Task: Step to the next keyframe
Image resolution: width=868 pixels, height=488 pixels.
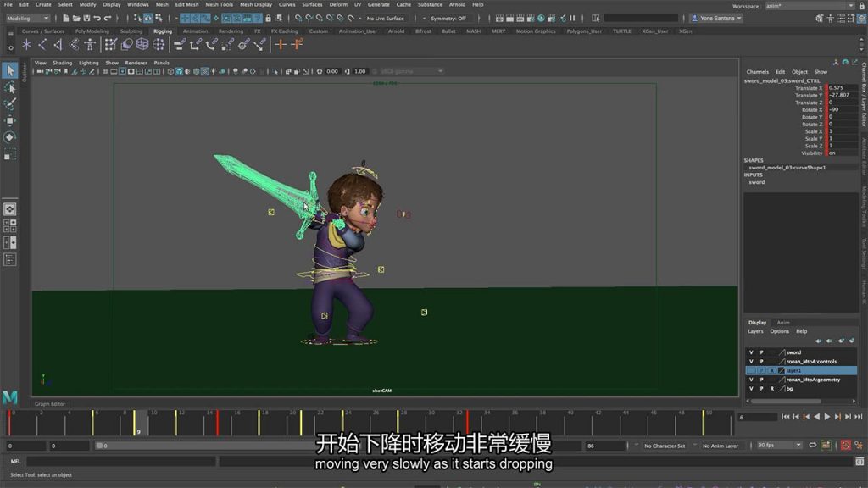Action: coord(837,417)
